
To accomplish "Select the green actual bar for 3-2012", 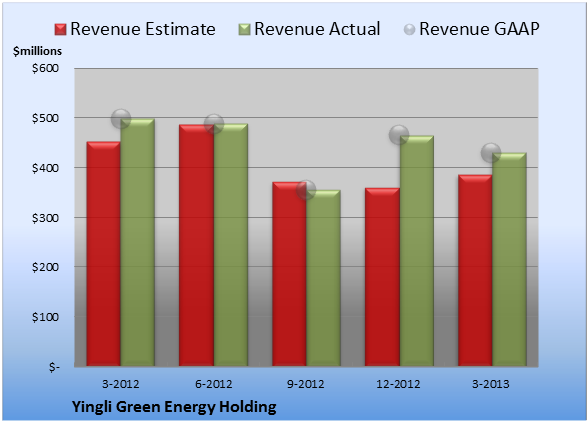I will coord(138,242).
